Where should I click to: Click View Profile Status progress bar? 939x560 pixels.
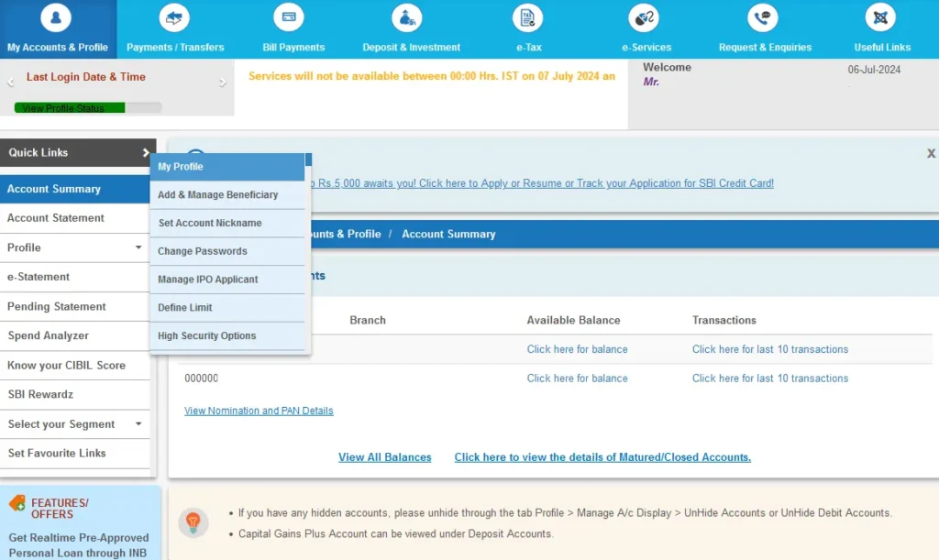(x=88, y=108)
